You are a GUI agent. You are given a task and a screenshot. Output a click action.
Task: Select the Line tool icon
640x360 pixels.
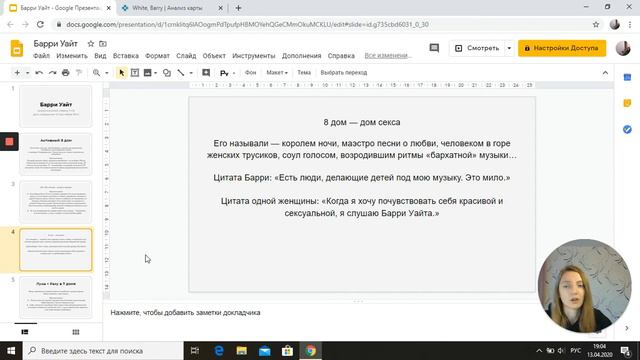click(x=181, y=73)
